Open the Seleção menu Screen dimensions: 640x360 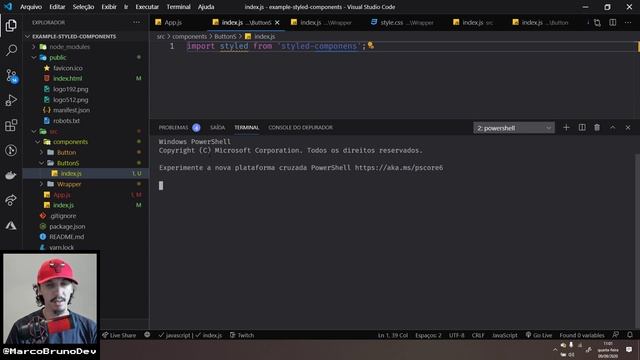pos(83,7)
